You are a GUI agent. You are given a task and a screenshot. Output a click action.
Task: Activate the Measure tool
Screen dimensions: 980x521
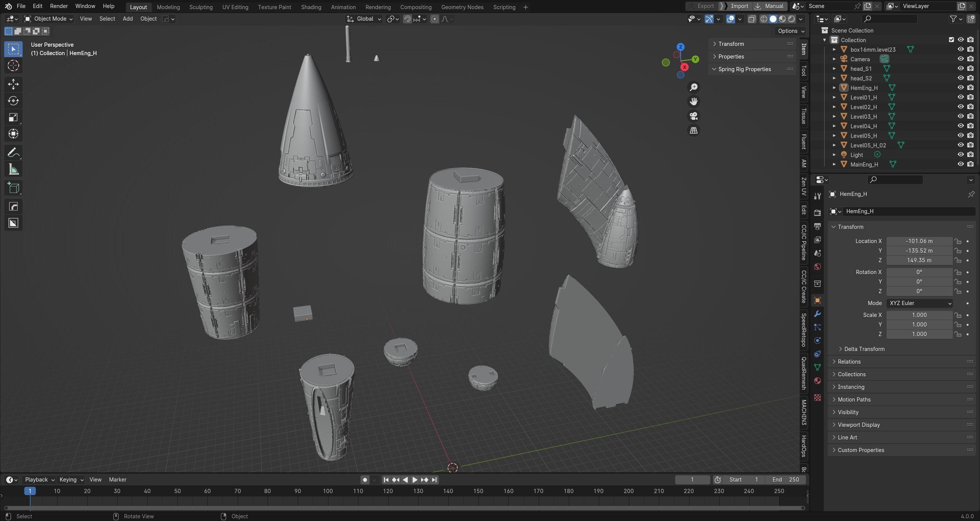pyautogui.click(x=13, y=170)
